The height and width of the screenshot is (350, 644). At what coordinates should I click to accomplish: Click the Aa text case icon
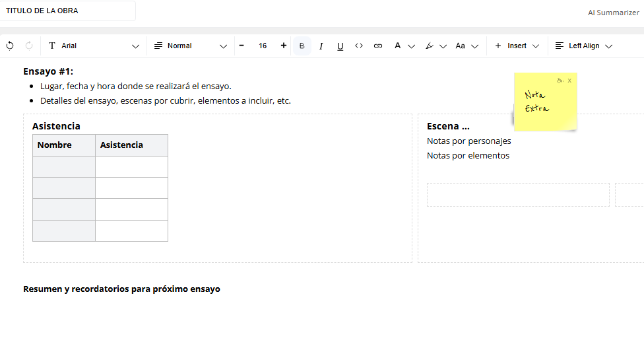(461, 46)
